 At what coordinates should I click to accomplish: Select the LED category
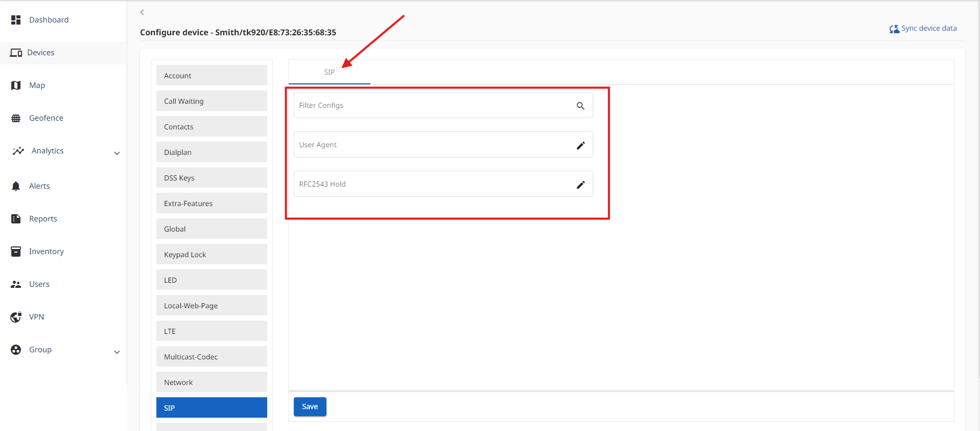point(212,280)
